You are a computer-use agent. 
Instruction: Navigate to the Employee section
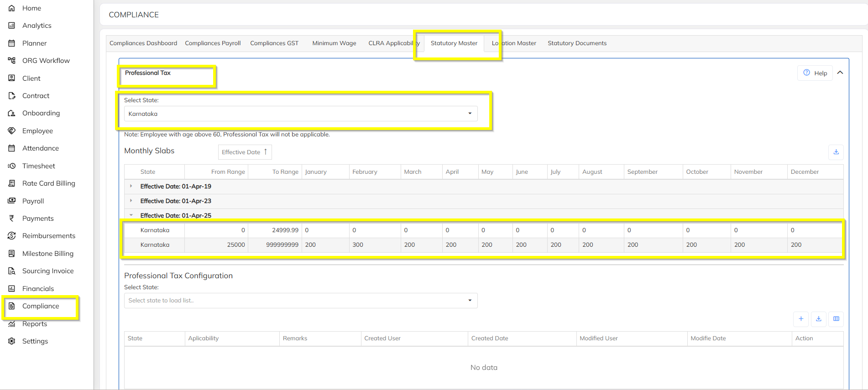[37, 131]
